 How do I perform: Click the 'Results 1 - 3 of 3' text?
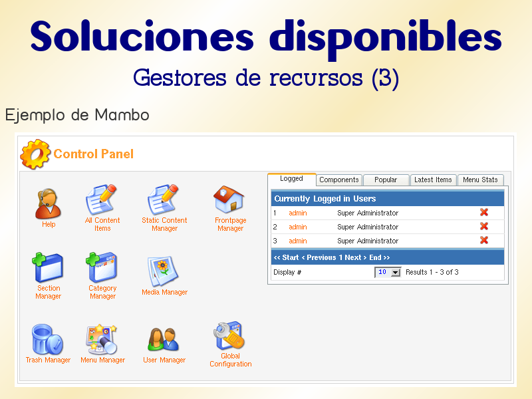(432, 272)
